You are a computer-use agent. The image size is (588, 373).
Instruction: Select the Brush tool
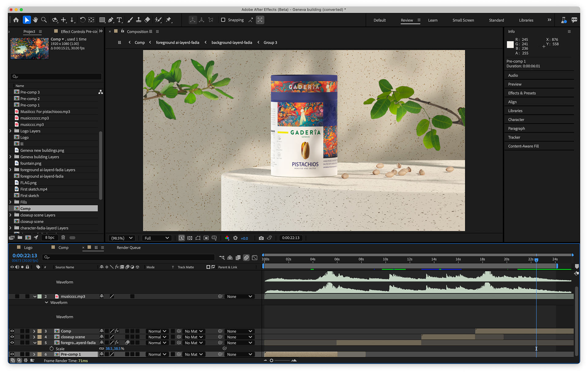coord(130,20)
